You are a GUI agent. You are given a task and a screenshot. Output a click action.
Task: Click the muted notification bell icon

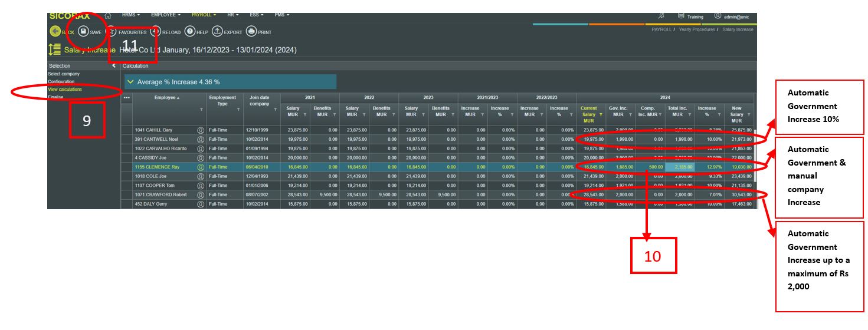pos(661,16)
